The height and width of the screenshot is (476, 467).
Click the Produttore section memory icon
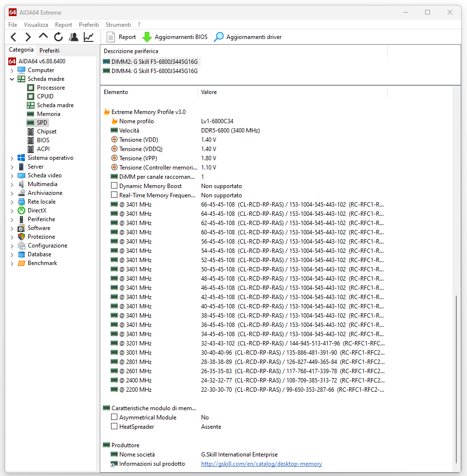[x=107, y=445]
